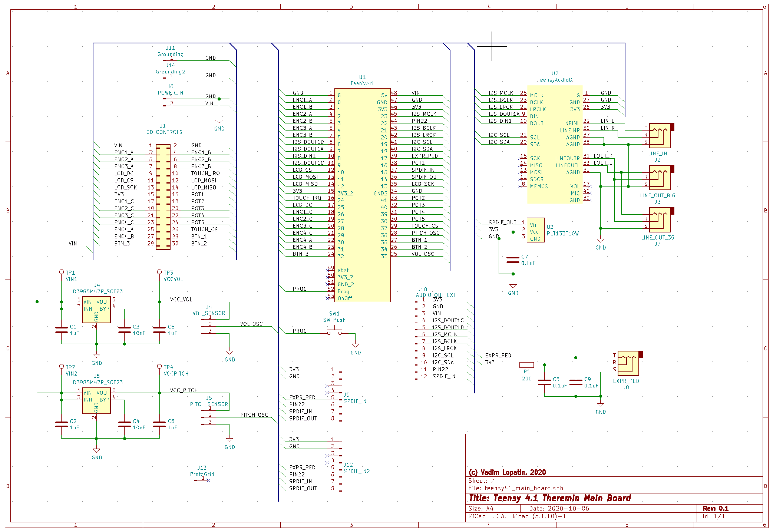Click the LIN_L label at U2 pin 29
Screen dimensions: 773x532
click(x=608, y=121)
